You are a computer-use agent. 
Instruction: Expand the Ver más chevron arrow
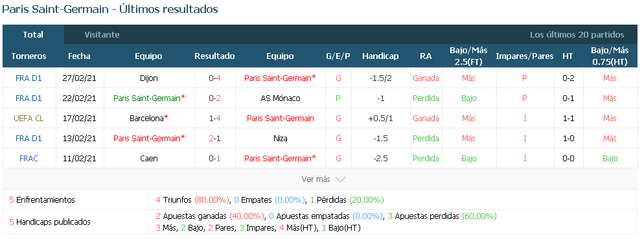tap(340, 179)
